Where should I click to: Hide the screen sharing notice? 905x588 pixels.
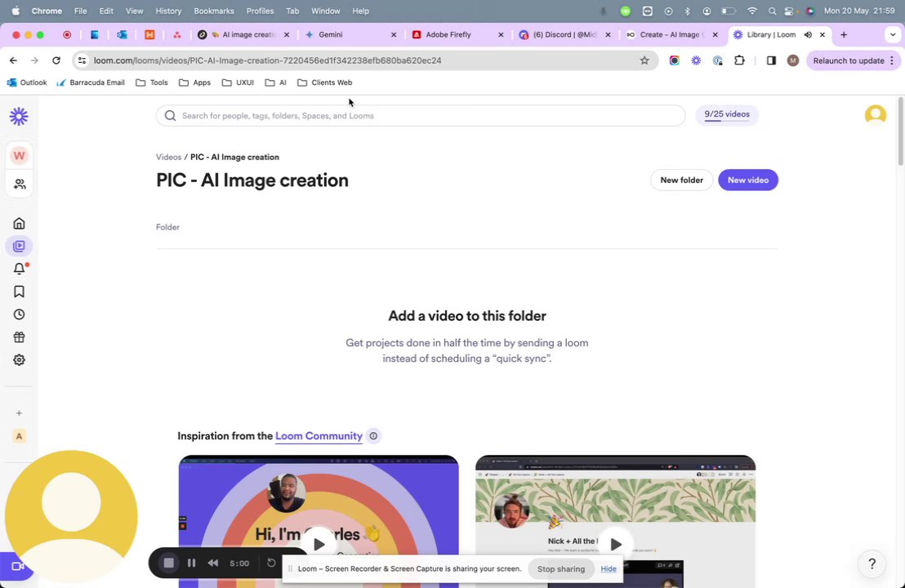pyautogui.click(x=609, y=569)
